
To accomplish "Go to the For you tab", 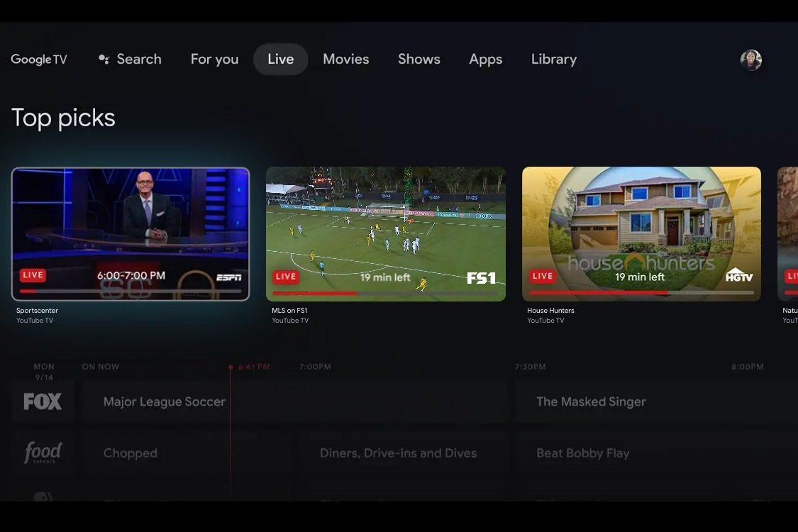I will tap(214, 59).
